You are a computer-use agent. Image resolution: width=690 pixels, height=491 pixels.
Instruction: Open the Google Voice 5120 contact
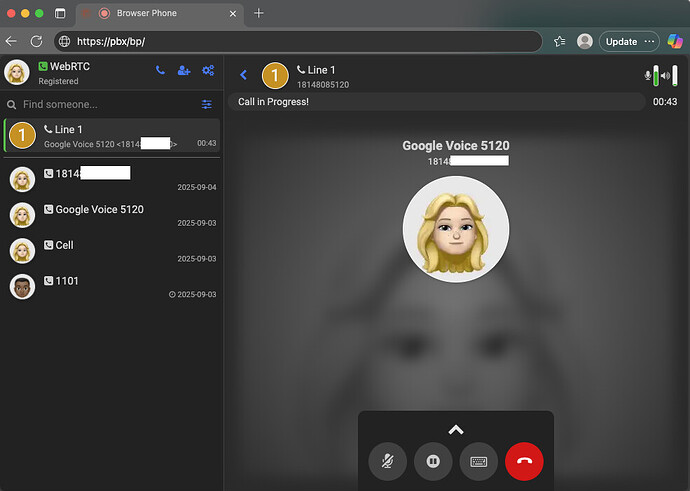pyautogui.click(x=111, y=215)
